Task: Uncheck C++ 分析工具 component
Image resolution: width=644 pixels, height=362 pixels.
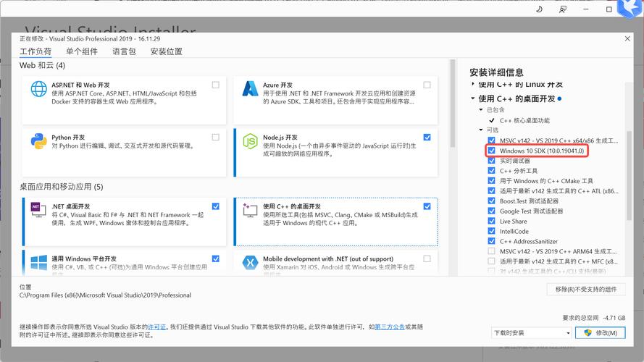Action: coord(491,171)
